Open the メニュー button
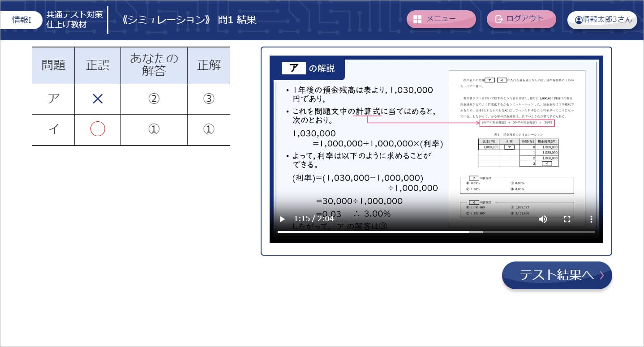644x347 pixels. [x=441, y=19]
